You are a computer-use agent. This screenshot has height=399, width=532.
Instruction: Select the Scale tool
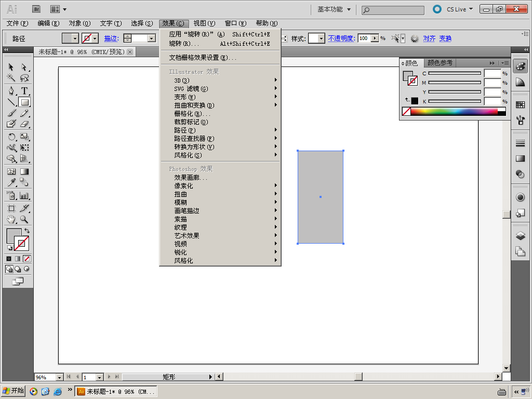(24, 137)
